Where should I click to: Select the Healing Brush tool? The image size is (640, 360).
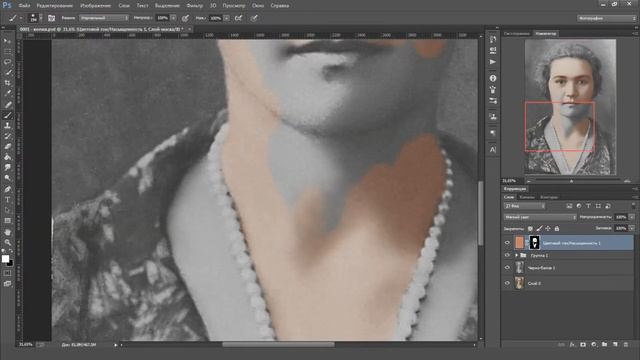7,104
